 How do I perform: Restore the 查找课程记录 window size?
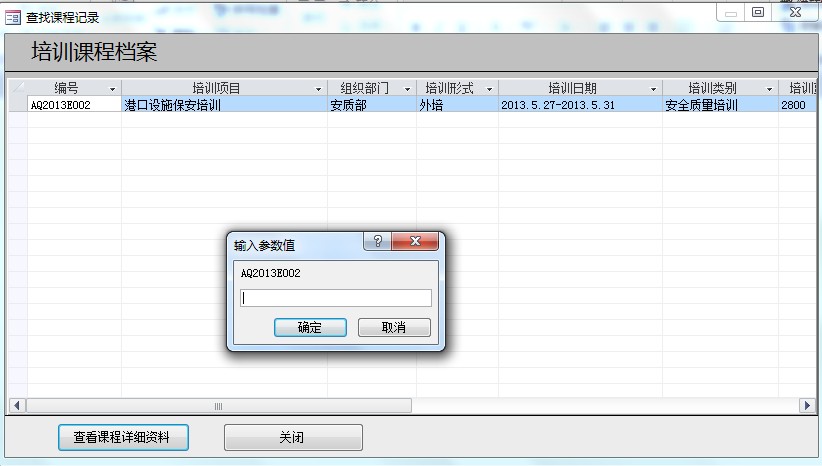click(758, 12)
